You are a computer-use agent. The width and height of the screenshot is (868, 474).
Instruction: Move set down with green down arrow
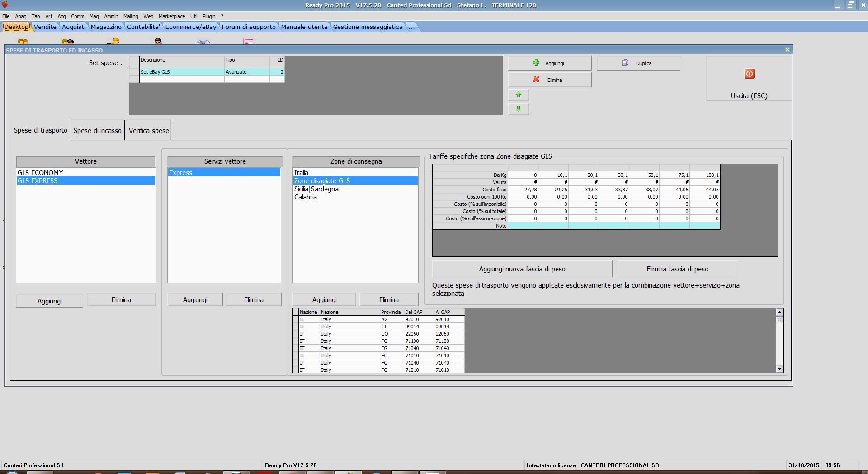point(519,109)
